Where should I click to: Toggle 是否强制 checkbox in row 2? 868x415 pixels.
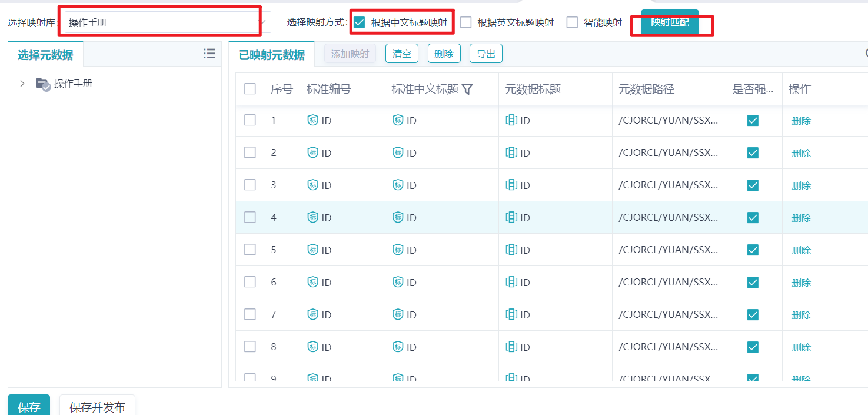tap(753, 152)
